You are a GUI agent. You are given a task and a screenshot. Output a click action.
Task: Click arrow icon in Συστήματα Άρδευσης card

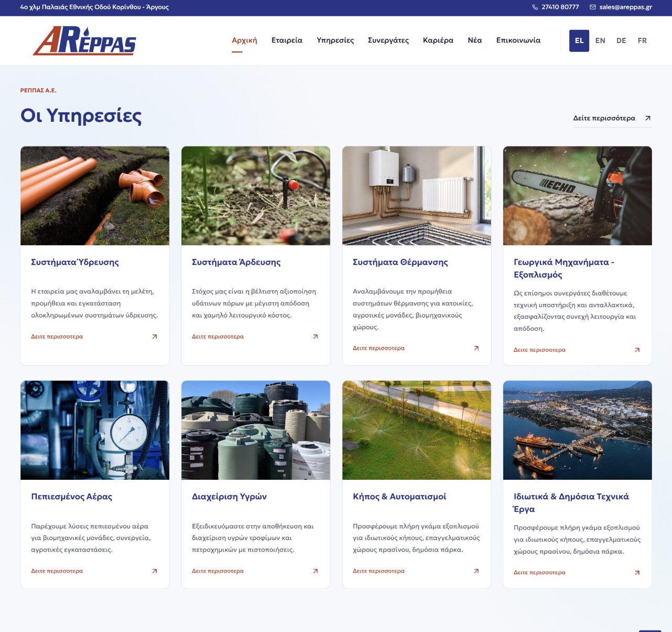coord(315,336)
